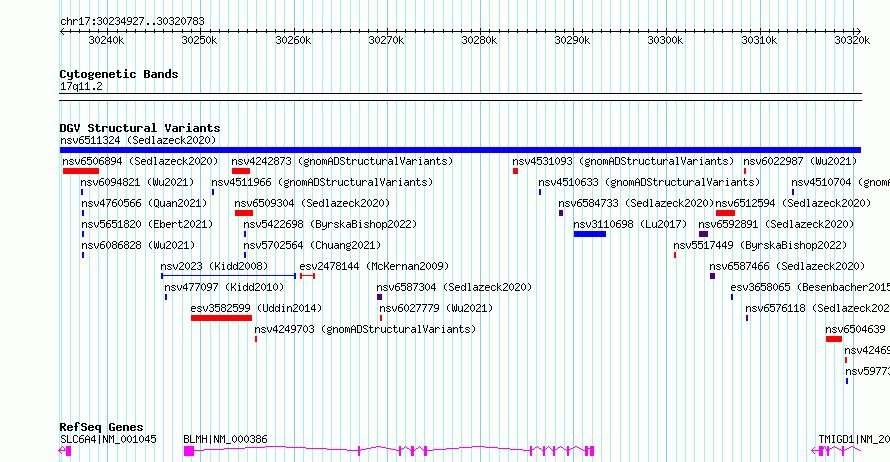Select variant nsv6086828 (Wu2021) label

point(138,245)
